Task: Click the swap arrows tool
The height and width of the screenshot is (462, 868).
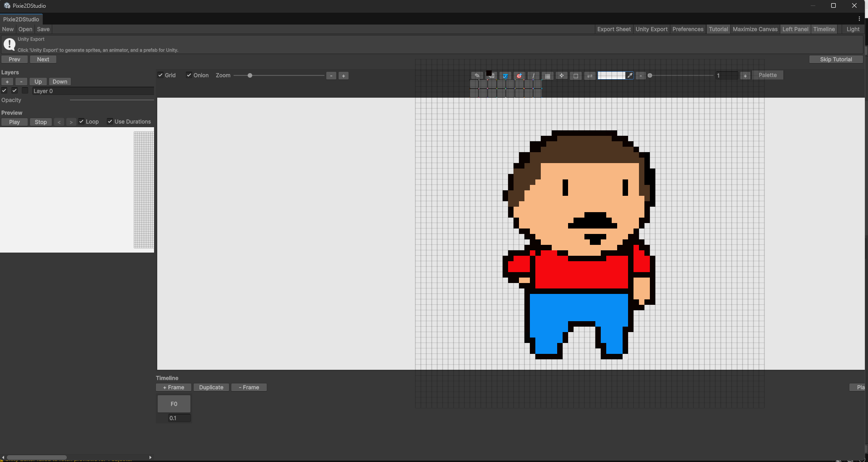Action: click(x=590, y=76)
